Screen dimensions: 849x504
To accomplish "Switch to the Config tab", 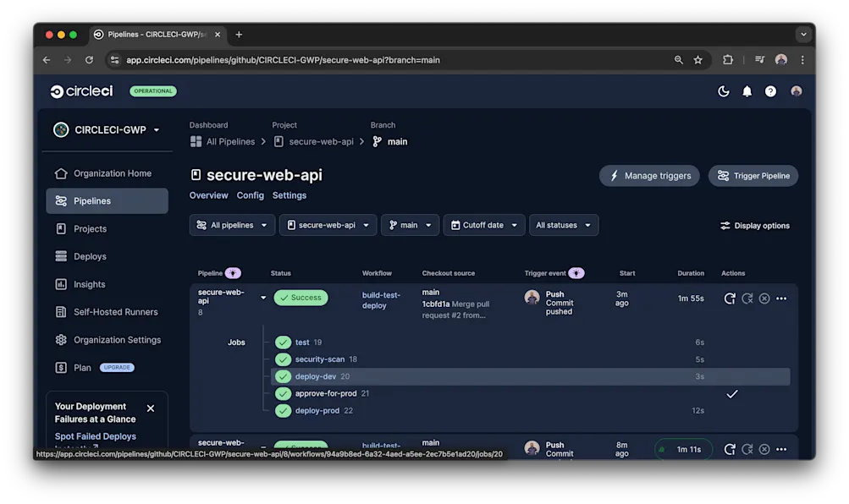I will [250, 195].
